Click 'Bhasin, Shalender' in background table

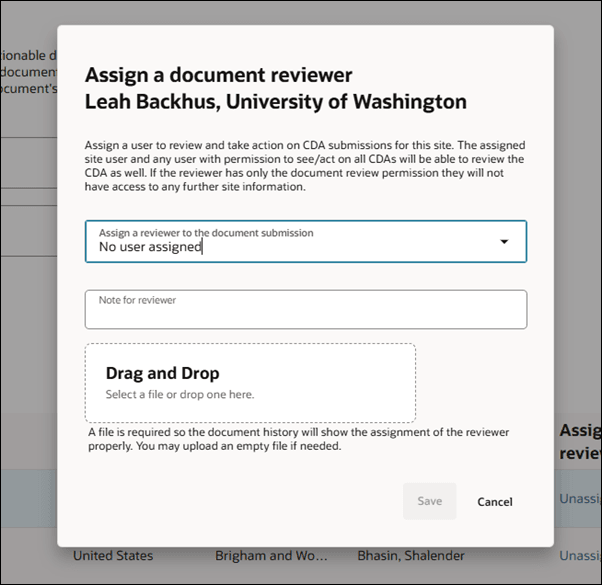point(411,555)
